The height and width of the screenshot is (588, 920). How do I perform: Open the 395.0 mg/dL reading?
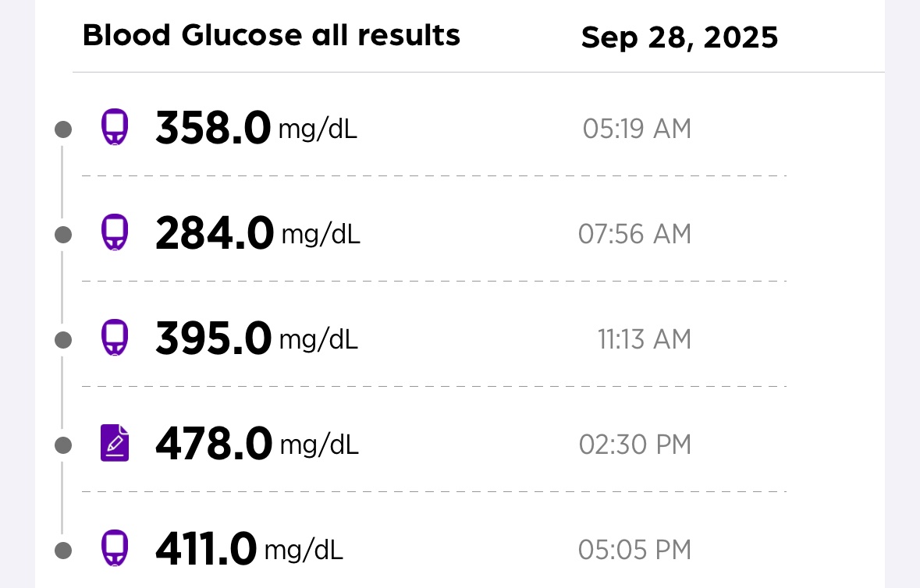(x=256, y=340)
